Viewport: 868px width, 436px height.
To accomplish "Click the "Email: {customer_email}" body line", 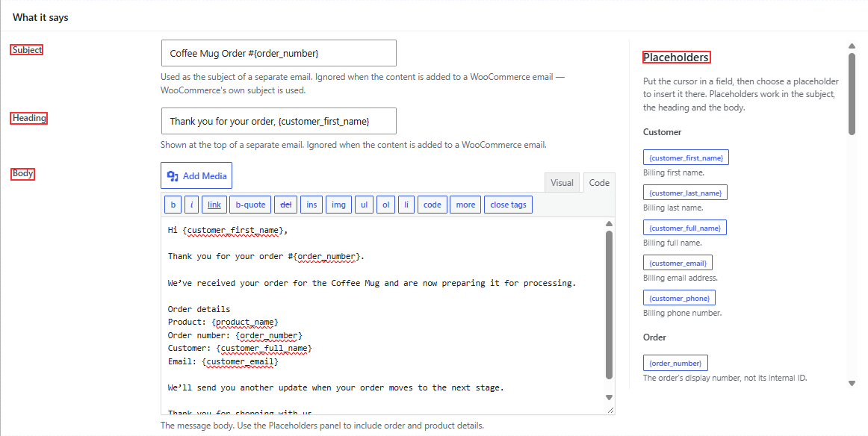I will 223,361.
